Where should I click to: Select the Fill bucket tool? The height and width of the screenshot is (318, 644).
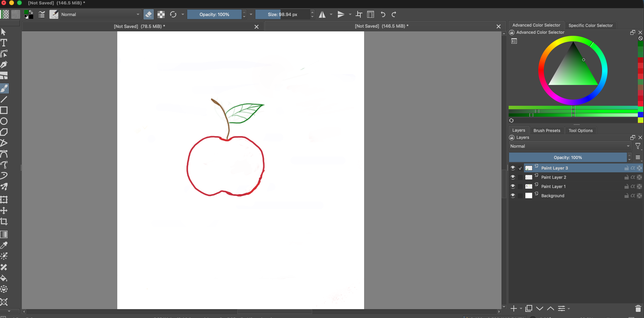pyautogui.click(x=4, y=278)
